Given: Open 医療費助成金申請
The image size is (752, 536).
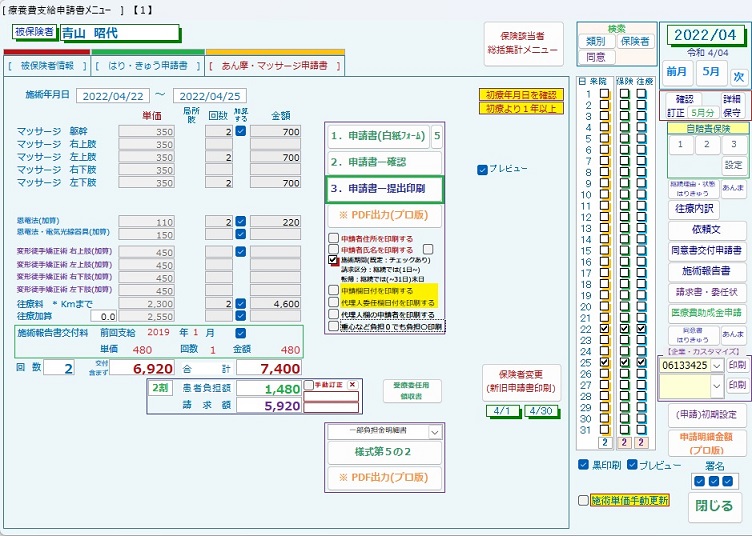Looking at the screenshot, I should tap(706, 313).
